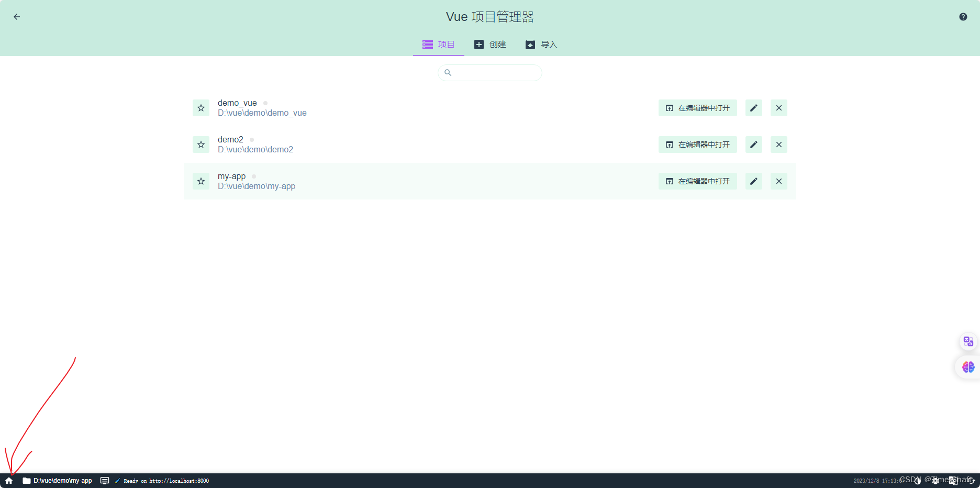Go back using the top-left arrow
Viewport: 980px width, 488px height.
coord(17,17)
